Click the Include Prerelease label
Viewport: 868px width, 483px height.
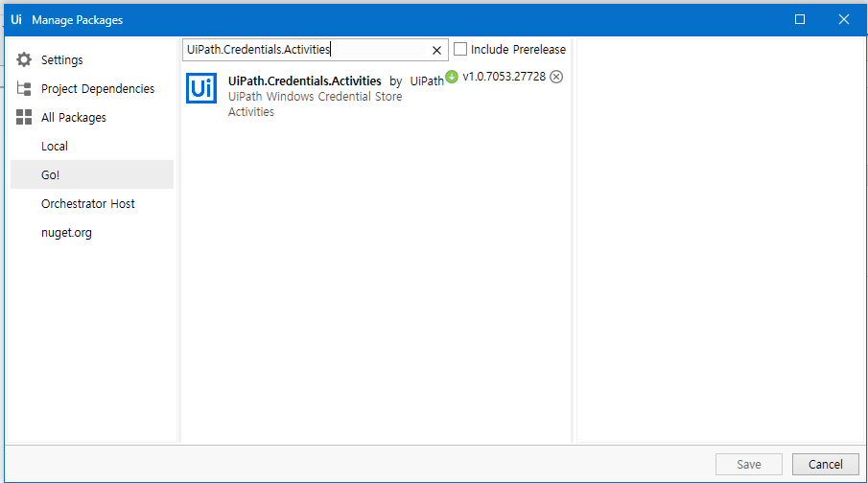tap(518, 49)
